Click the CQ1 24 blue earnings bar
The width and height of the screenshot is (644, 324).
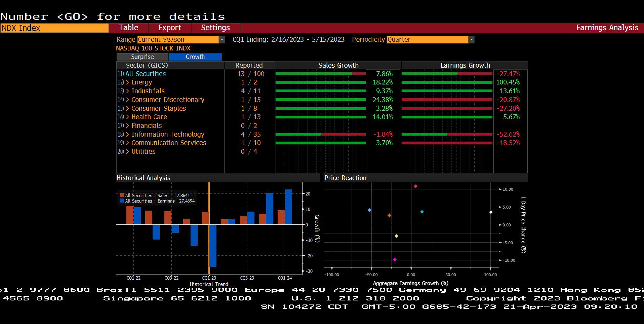tap(288, 207)
